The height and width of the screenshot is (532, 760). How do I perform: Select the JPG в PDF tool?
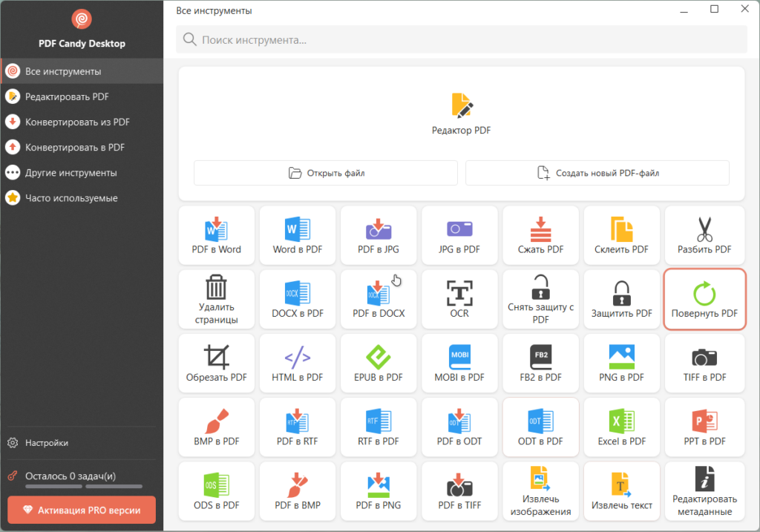click(x=459, y=235)
